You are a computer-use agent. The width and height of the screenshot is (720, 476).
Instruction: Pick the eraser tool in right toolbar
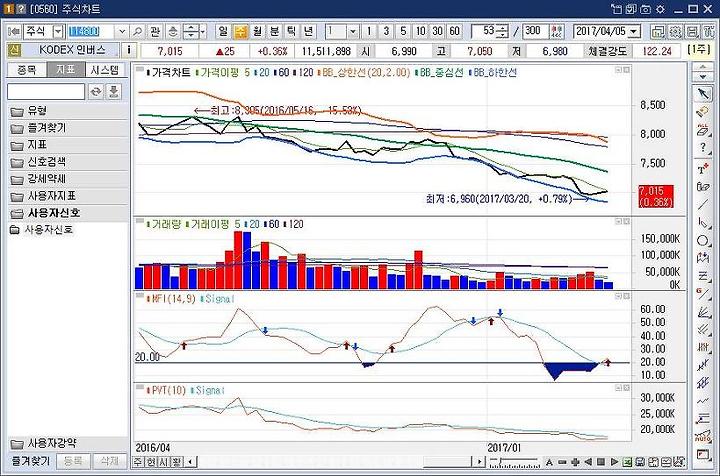click(703, 112)
